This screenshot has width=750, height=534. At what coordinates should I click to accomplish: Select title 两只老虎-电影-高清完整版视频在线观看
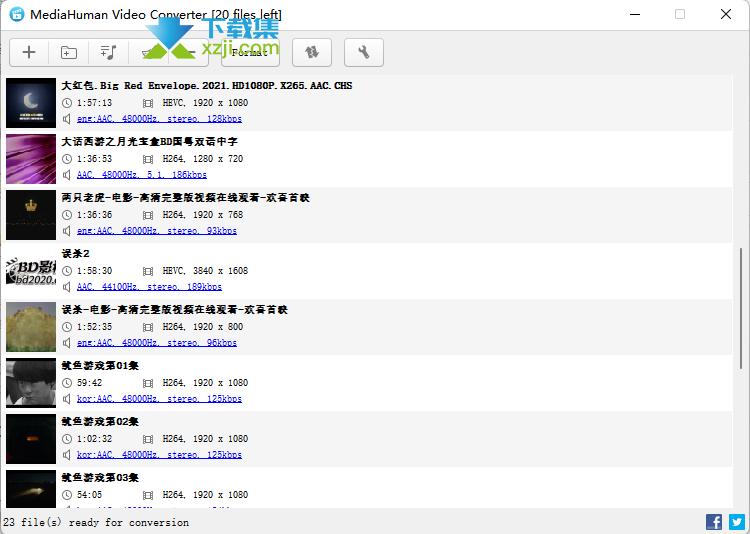[186, 198]
